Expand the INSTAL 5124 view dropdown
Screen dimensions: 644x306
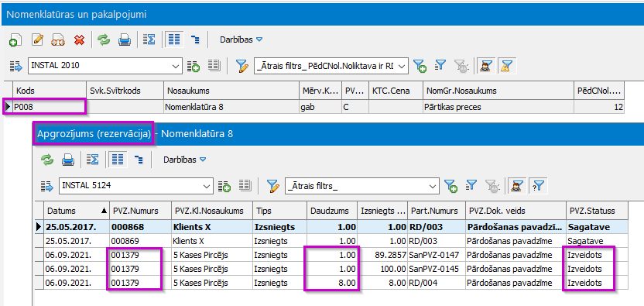[x=207, y=187]
